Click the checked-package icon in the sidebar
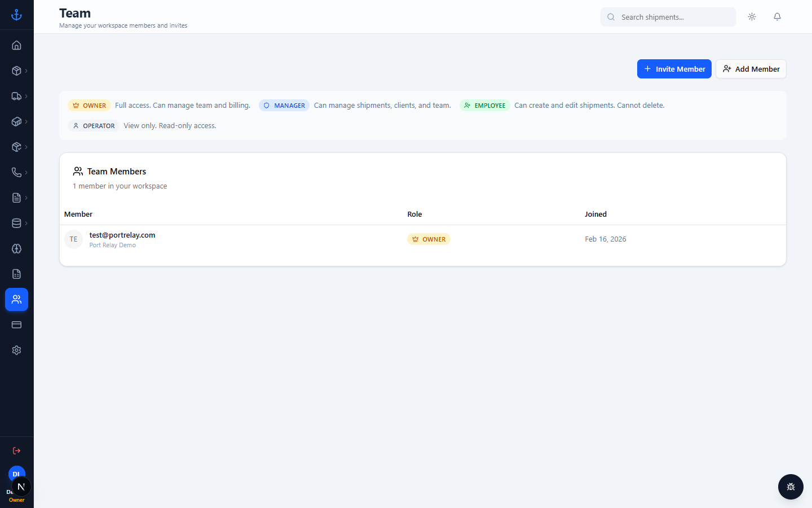 (x=16, y=147)
